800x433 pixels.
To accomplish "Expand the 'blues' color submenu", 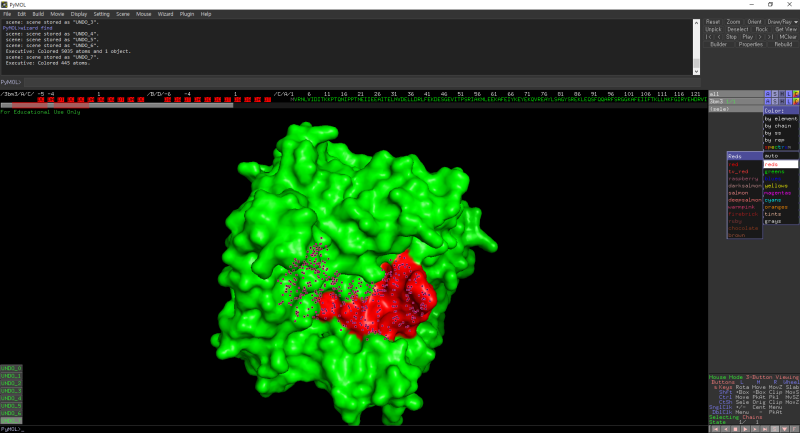I will (x=781, y=179).
